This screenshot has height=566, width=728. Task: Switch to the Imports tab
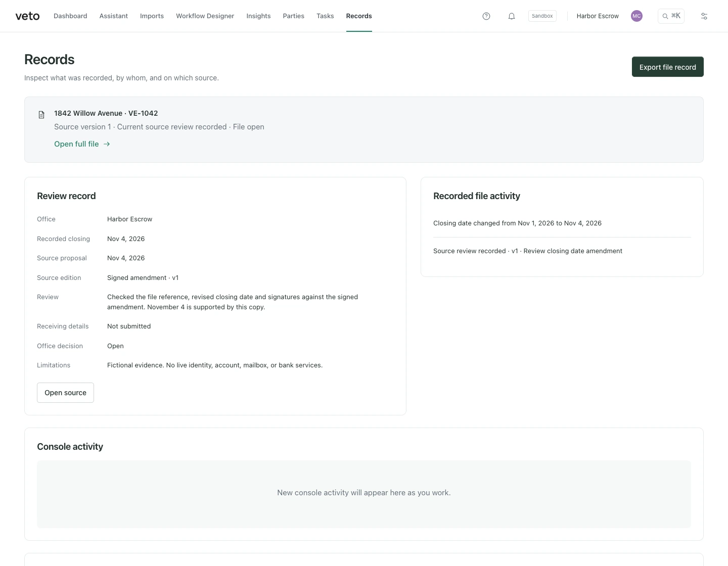152,16
